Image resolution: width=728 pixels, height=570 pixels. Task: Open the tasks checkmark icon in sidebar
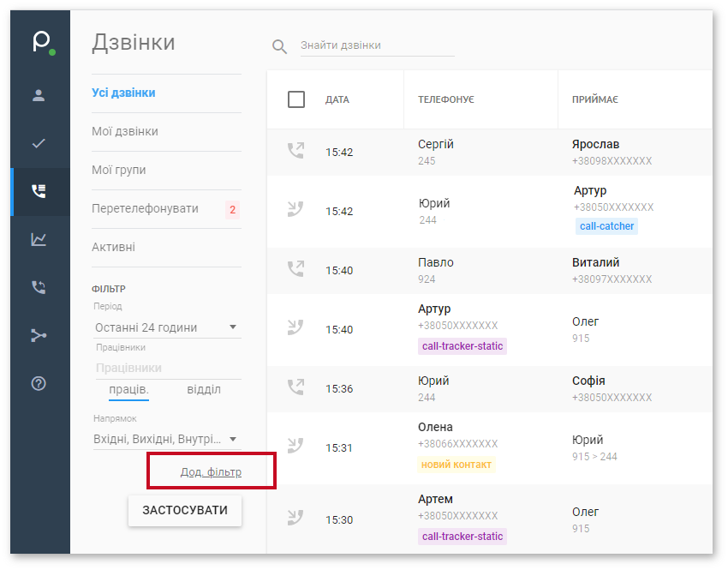click(x=39, y=143)
